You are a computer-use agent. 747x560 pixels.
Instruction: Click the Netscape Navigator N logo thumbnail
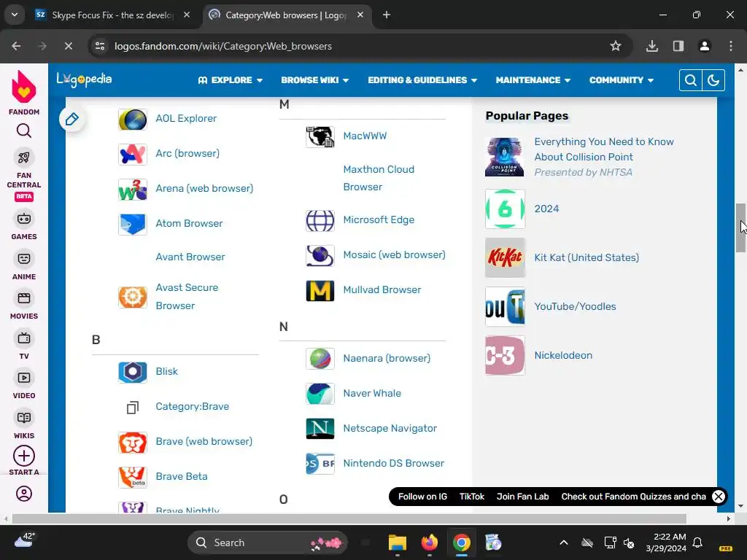click(320, 429)
